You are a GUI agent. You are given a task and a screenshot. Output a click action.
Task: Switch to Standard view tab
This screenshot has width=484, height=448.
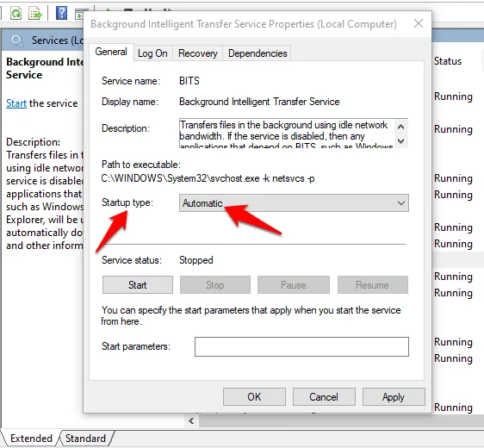pos(85,439)
